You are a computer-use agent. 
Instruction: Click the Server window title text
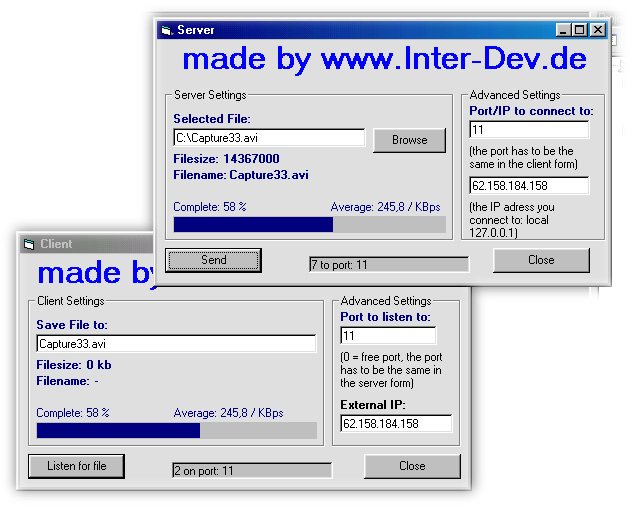[196, 30]
